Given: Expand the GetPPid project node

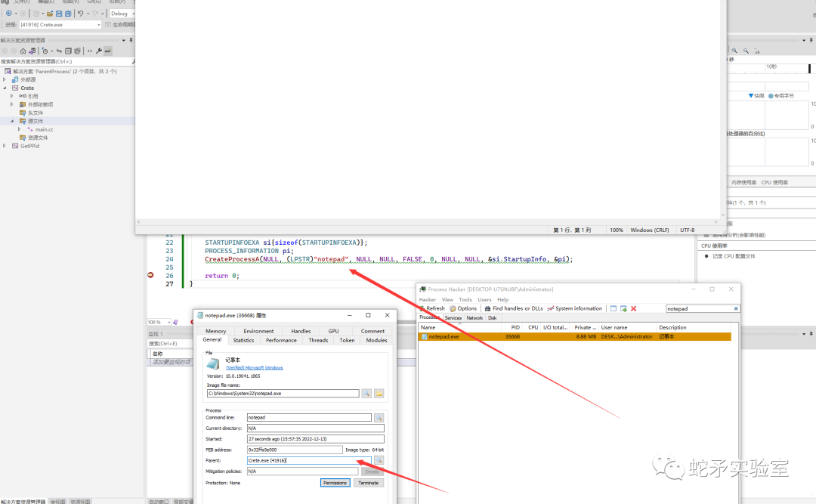Looking at the screenshot, I should pos(5,146).
